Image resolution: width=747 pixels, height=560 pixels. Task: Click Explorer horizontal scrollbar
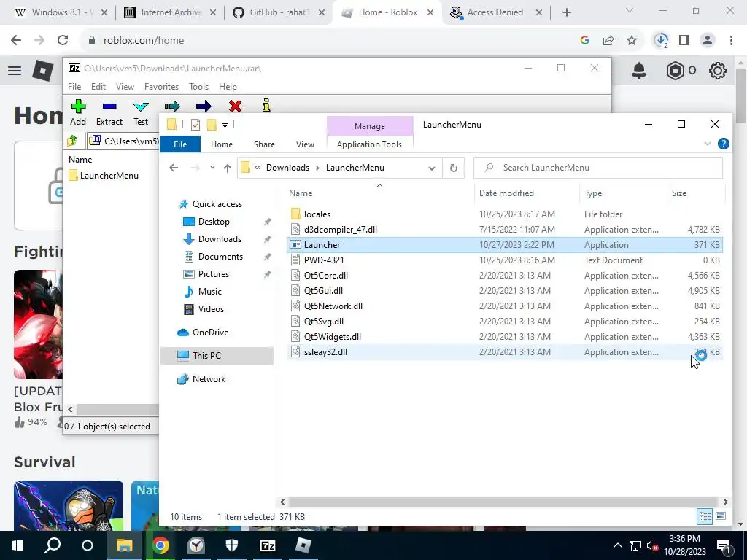503,502
